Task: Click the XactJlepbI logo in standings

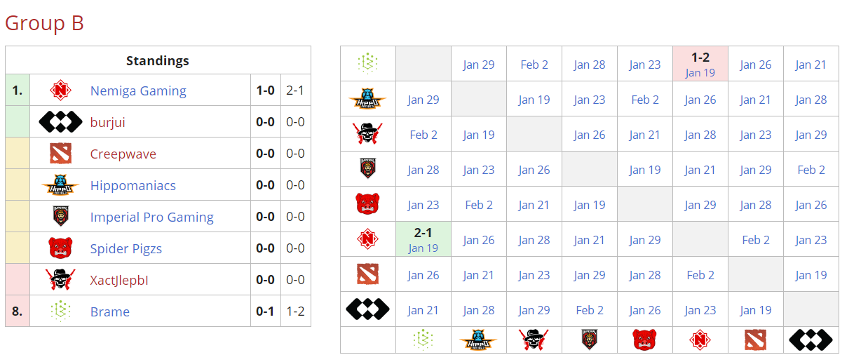Action: (x=60, y=280)
